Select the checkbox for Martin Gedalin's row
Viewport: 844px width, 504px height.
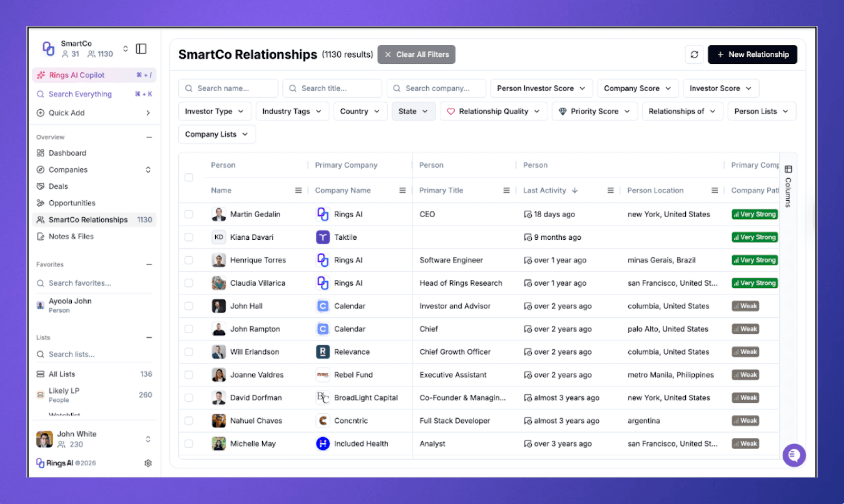(189, 214)
